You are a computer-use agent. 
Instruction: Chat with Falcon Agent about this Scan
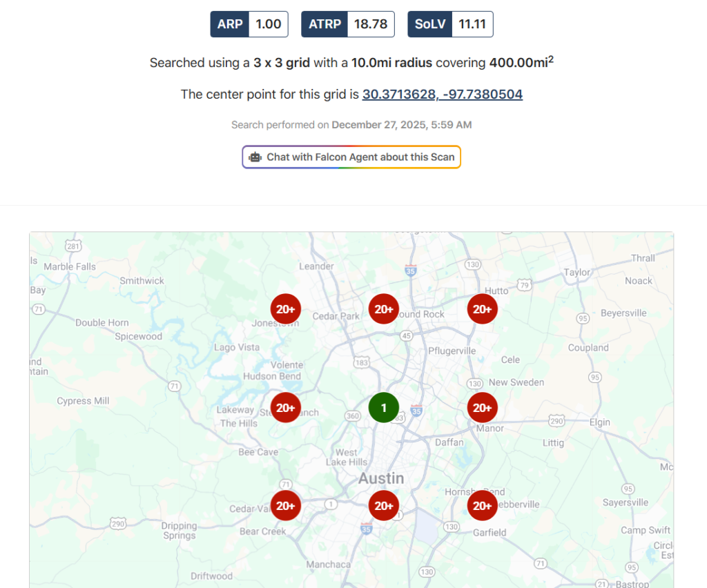pos(360,157)
